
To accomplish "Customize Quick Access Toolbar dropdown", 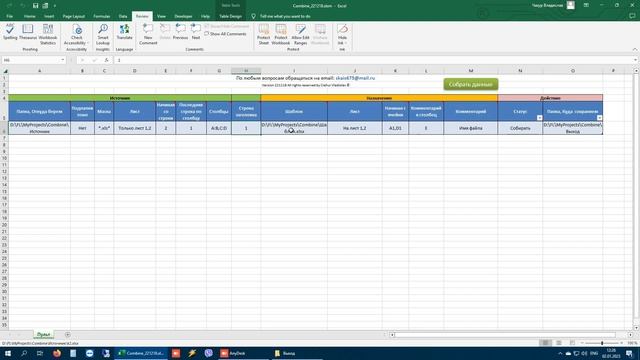I will click(55, 6).
